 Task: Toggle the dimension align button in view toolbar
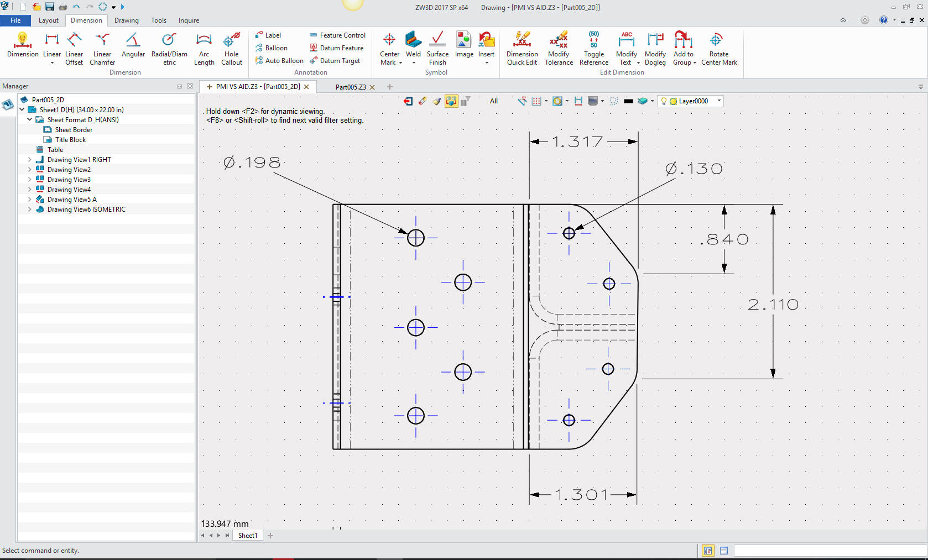pos(578,101)
